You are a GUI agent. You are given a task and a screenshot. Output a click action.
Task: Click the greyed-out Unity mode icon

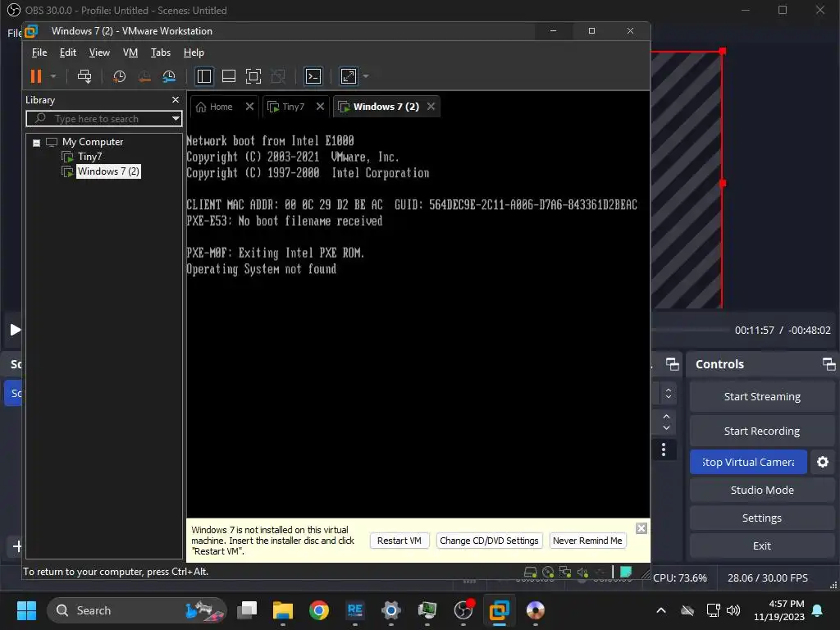[x=278, y=76]
